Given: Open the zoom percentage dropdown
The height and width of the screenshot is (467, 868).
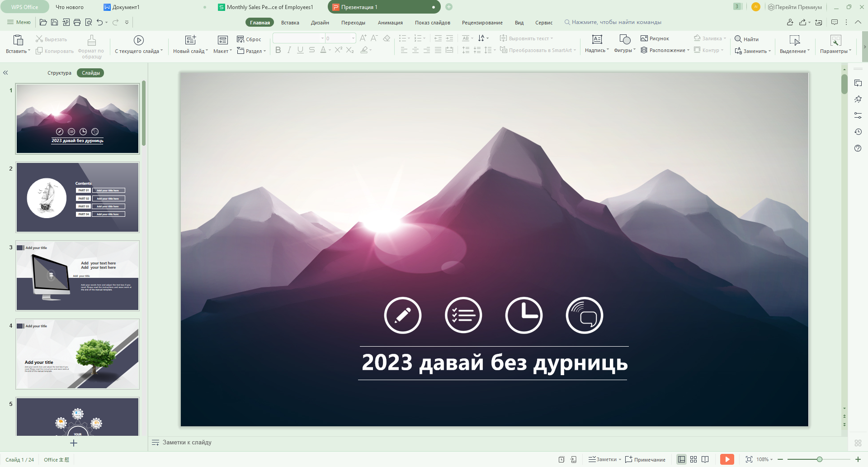Looking at the screenshot, I should [x=764, y=459].
